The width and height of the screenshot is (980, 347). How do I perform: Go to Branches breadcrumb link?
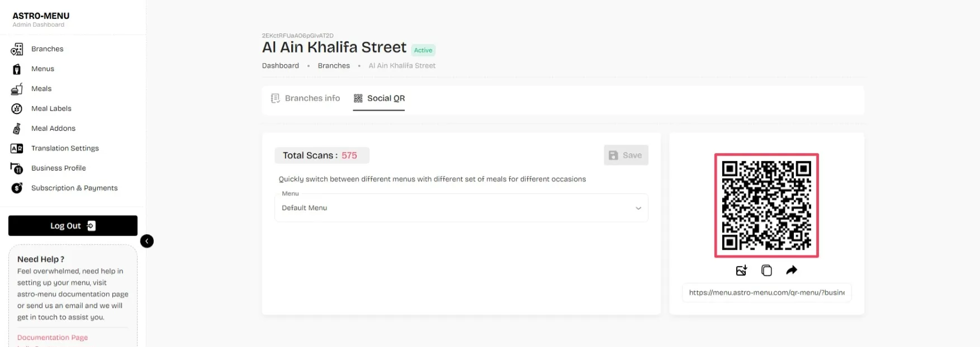pyautogui.click(x=334, y=66)
